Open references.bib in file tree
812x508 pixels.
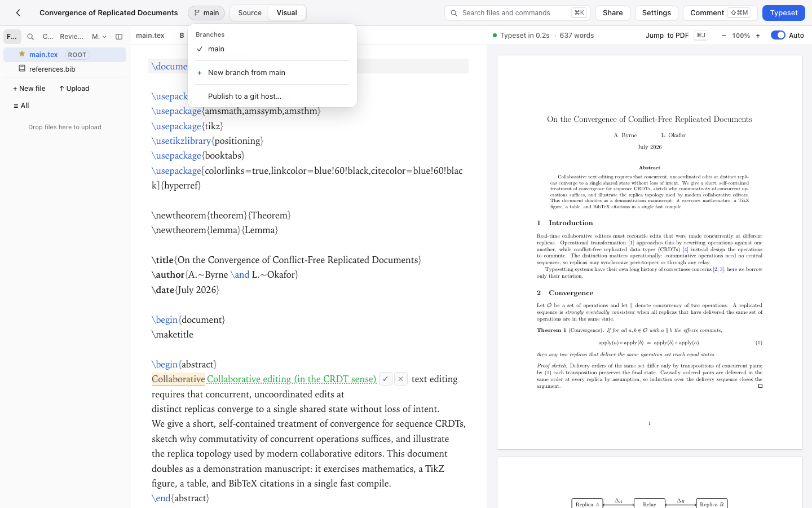point(65,69)
